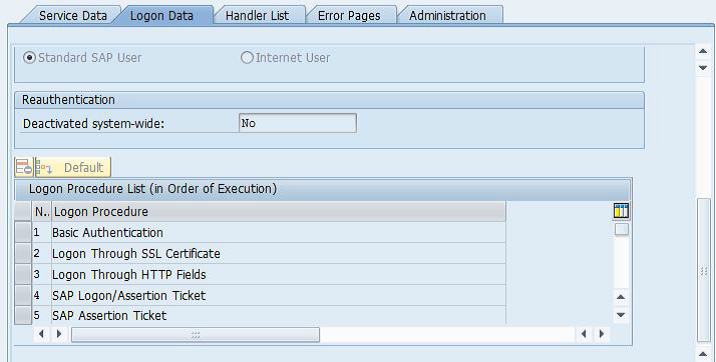This screenshot has height=362, width=716.
Task: Open the Handler List tab
Action: 257,16
